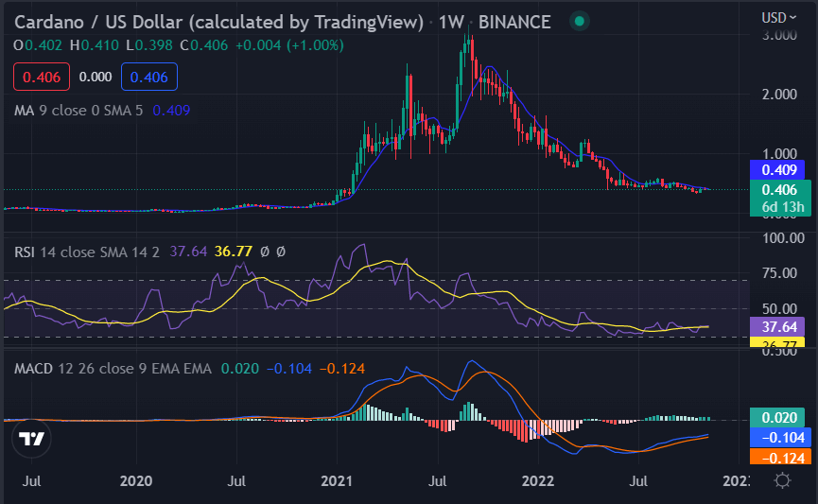This screenshot has height=504, width=818.
Task: Select the RSI 14 close indicator legend
Action: point(87,252)
